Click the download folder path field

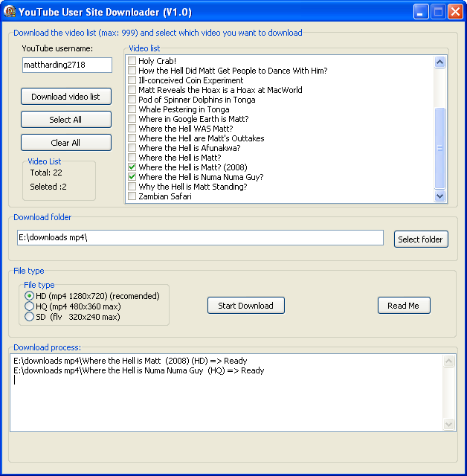pos(200,237)
